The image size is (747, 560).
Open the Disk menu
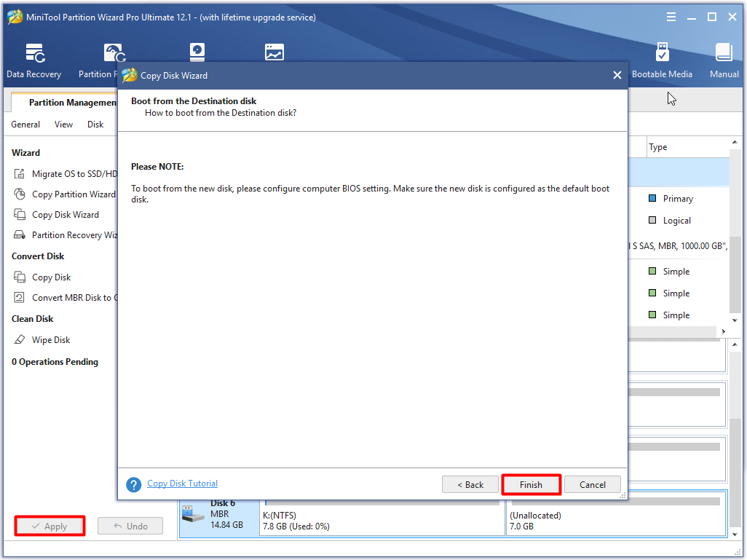95,125
